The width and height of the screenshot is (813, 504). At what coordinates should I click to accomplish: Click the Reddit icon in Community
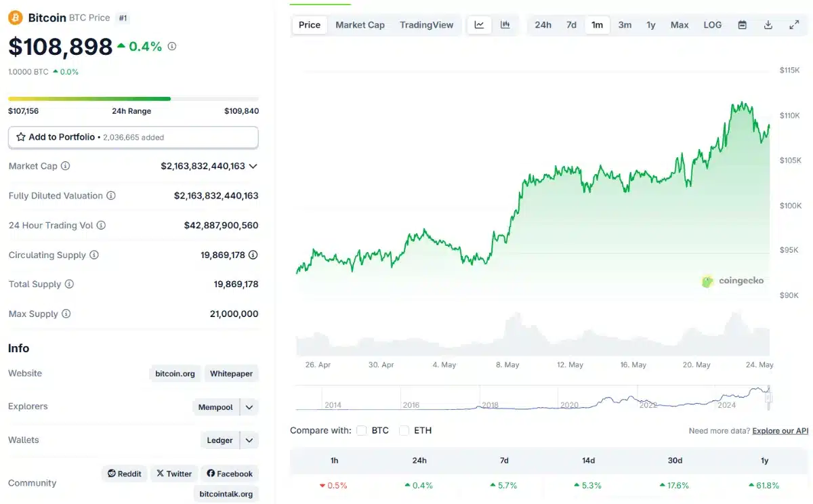point(112,474)
